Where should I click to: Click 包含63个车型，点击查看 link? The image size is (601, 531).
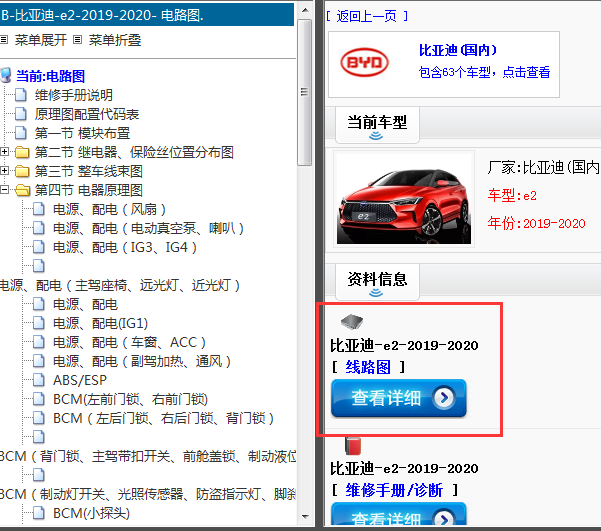pos(484,72)
